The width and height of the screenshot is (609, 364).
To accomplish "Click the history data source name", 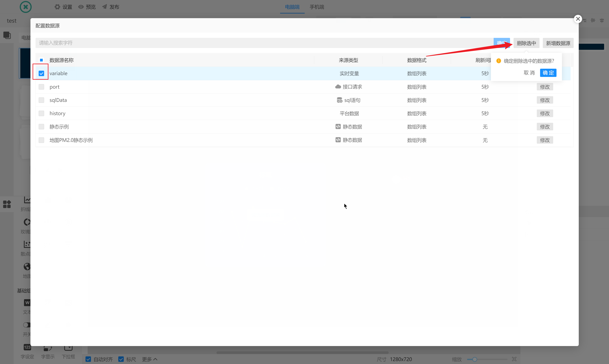I will click(57, 113).
